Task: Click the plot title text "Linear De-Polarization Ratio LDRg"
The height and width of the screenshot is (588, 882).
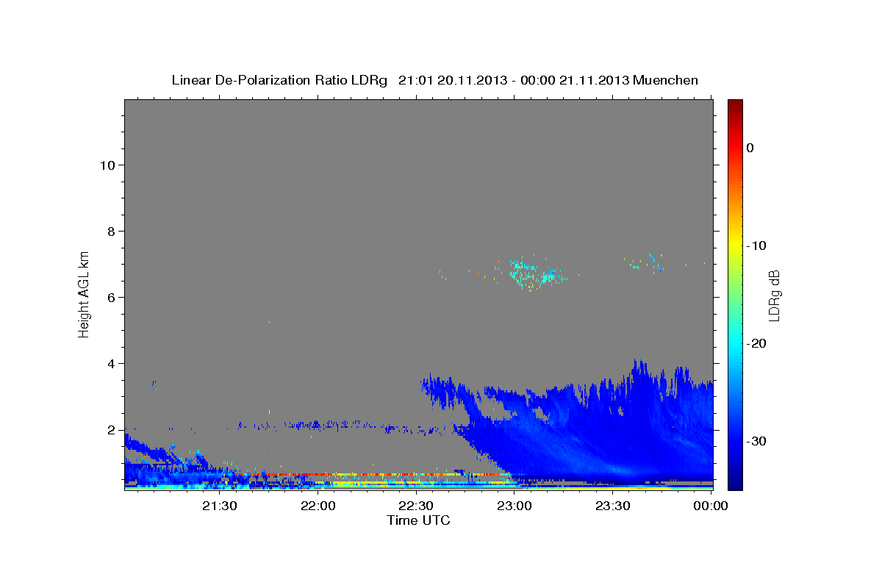Action: (x=279, y=80)
